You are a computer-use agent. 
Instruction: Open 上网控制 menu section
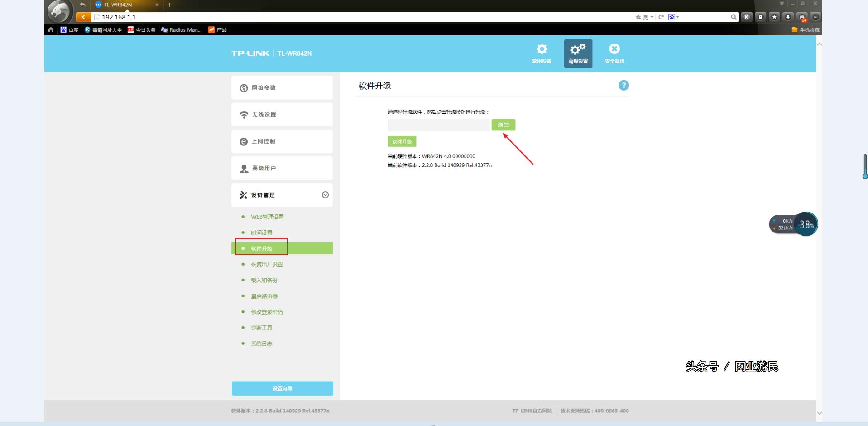[x=282, y=141]
